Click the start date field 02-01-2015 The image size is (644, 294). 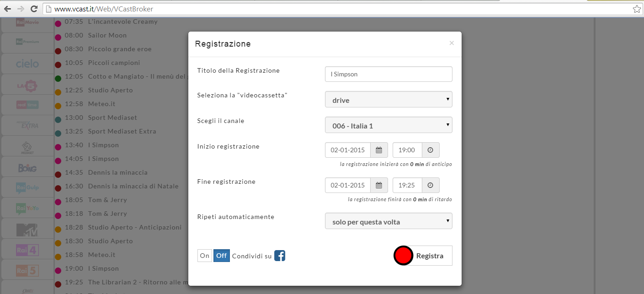348,150
